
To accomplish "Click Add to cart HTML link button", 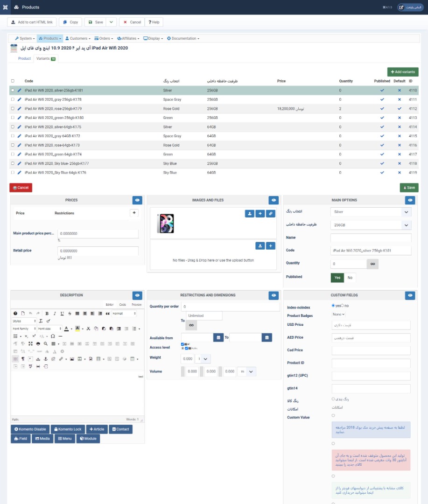I will 32,22.
